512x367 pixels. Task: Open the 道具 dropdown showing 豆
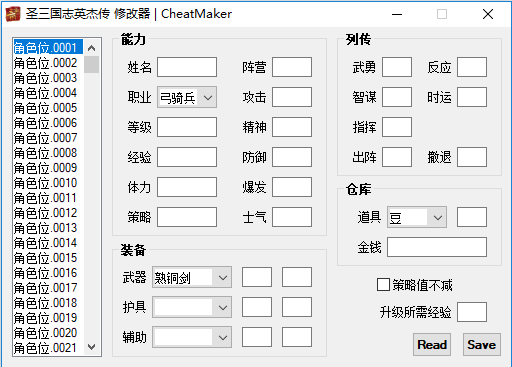(x=417, y=217)
